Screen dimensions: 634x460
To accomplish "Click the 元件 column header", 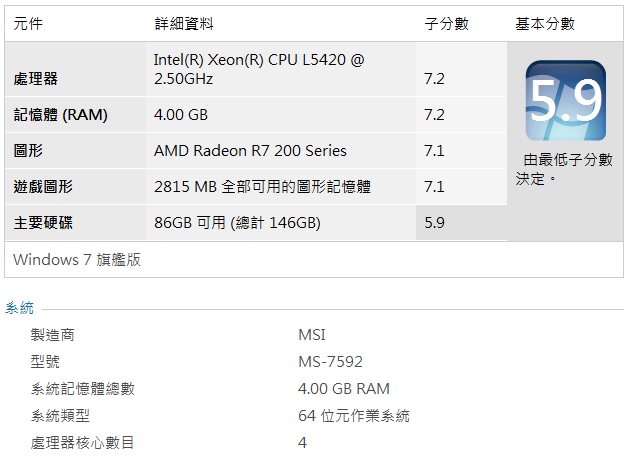I will [x=28, y=23].
